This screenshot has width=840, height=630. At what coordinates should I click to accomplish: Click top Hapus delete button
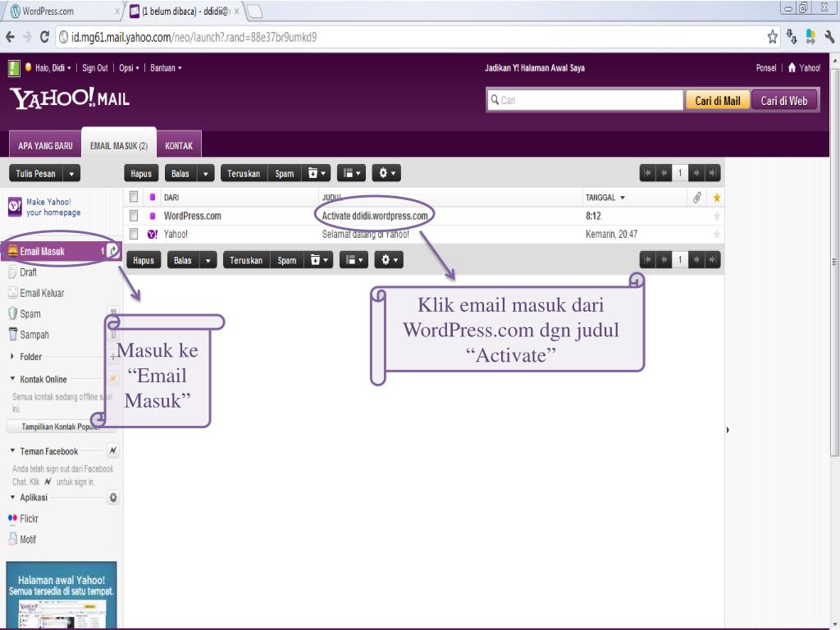tap(141, 174)
